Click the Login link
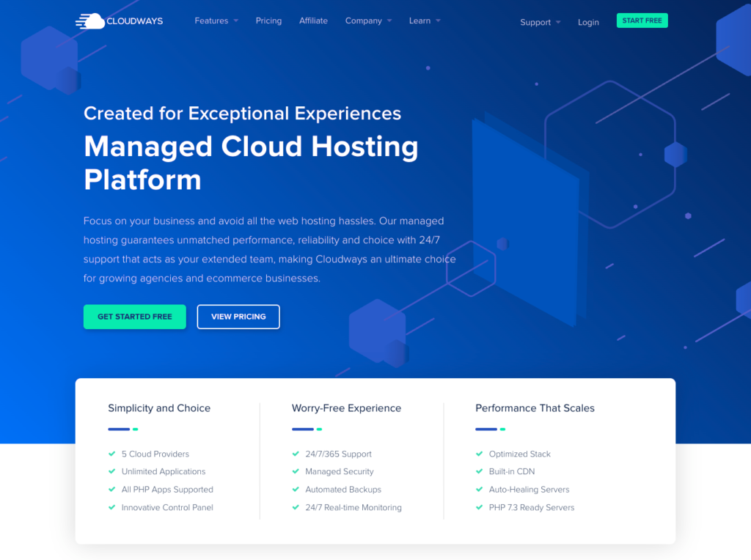Image resolution: width=751 pixels, height=560 pixels. click(588, 22)
